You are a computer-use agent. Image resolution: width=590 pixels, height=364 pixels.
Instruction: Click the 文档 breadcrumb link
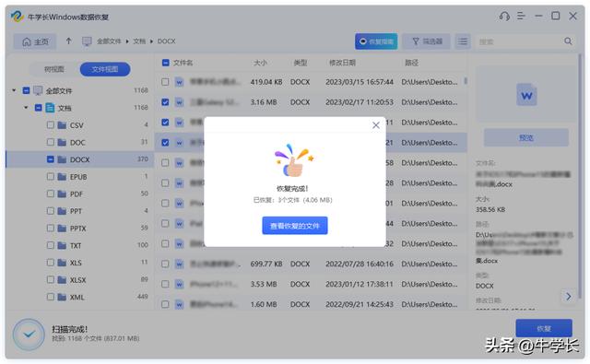pyautogui.click(x=139, y=41)
